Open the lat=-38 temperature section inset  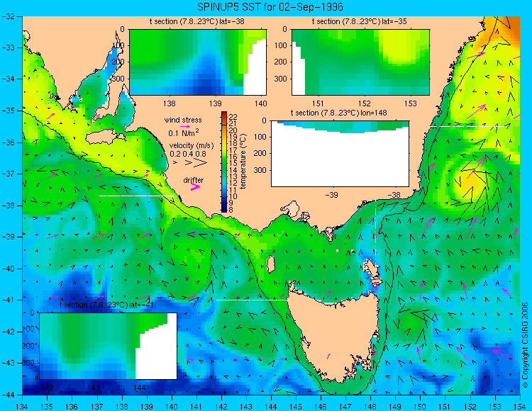[x=198, y=62]
